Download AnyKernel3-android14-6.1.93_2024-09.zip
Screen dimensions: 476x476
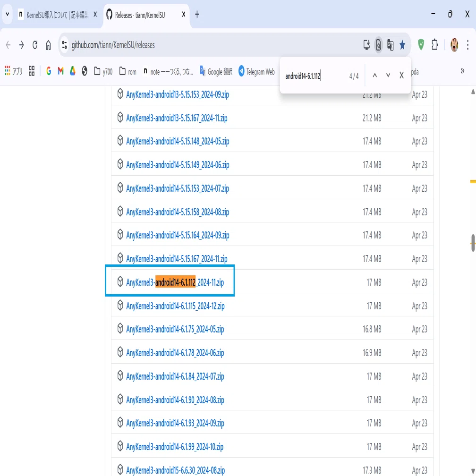click(x=175, y=424)
